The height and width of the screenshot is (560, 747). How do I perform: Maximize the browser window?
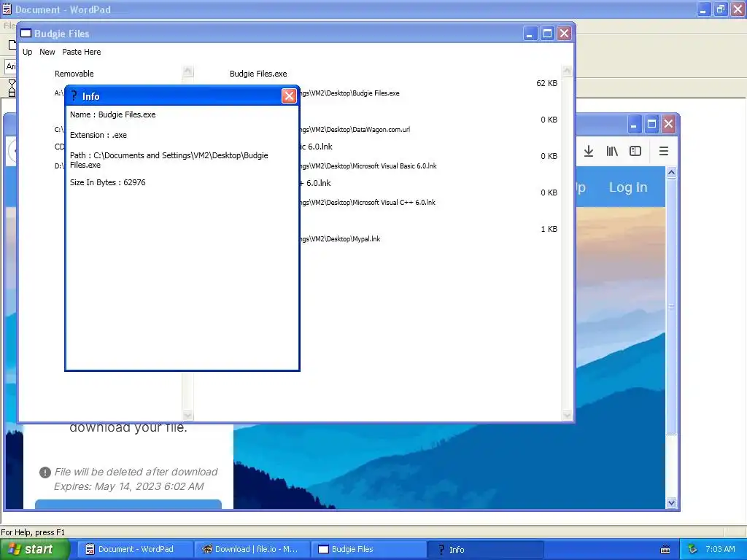coord(651,125)
